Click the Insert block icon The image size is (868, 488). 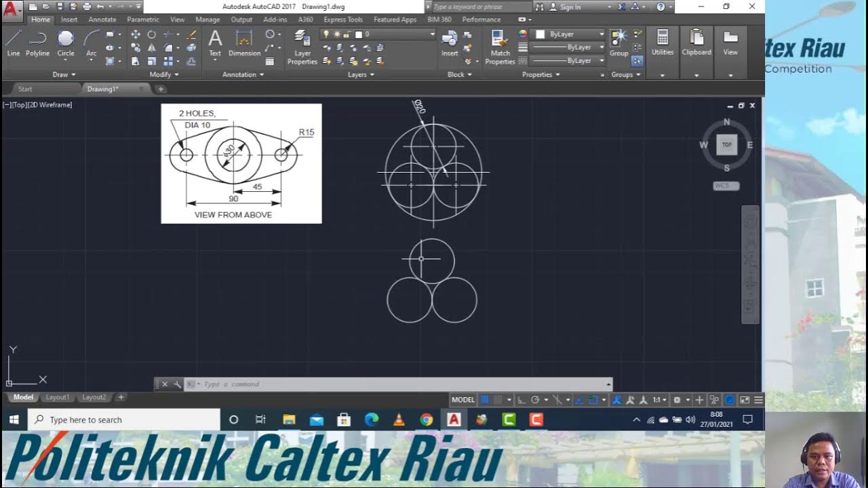[x=450, y=43]
